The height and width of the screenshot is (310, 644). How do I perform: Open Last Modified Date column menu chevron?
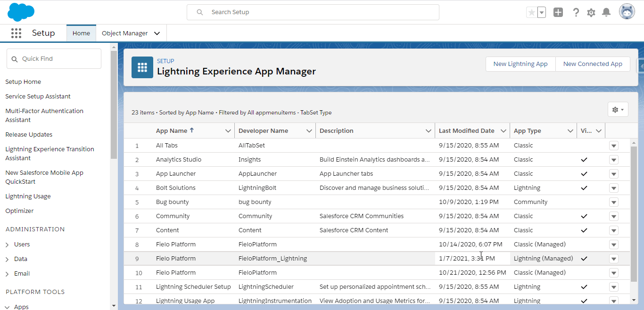[x=504, y=131]
